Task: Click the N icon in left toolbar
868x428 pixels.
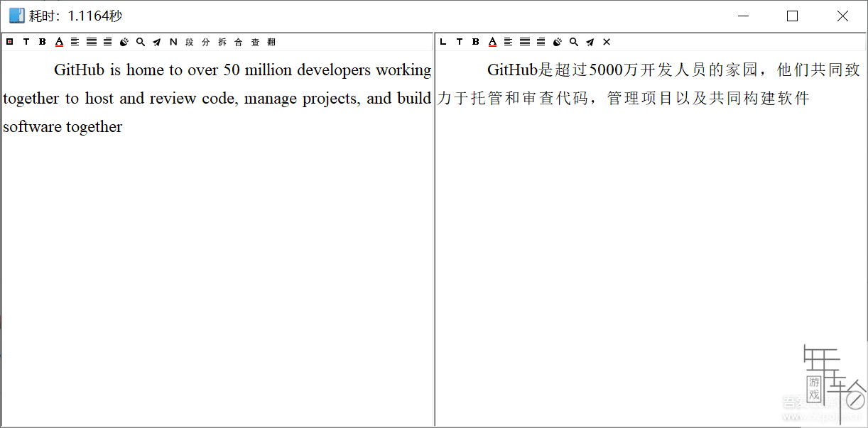Action: pos(173,42)
